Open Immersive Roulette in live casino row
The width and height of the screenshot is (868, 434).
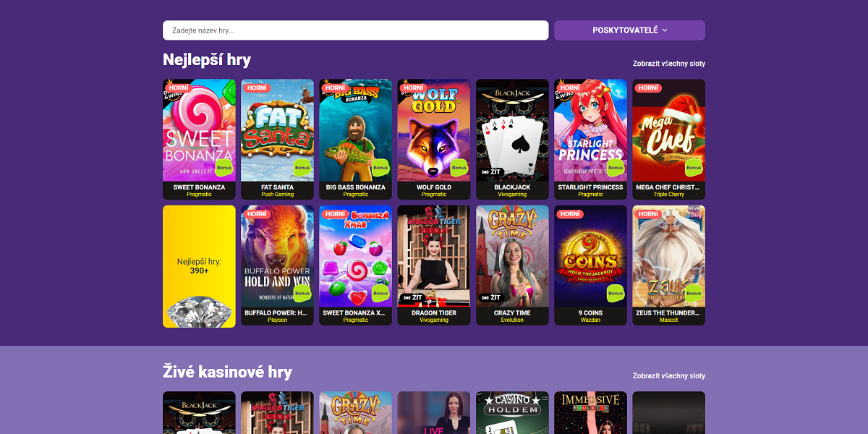590,413
